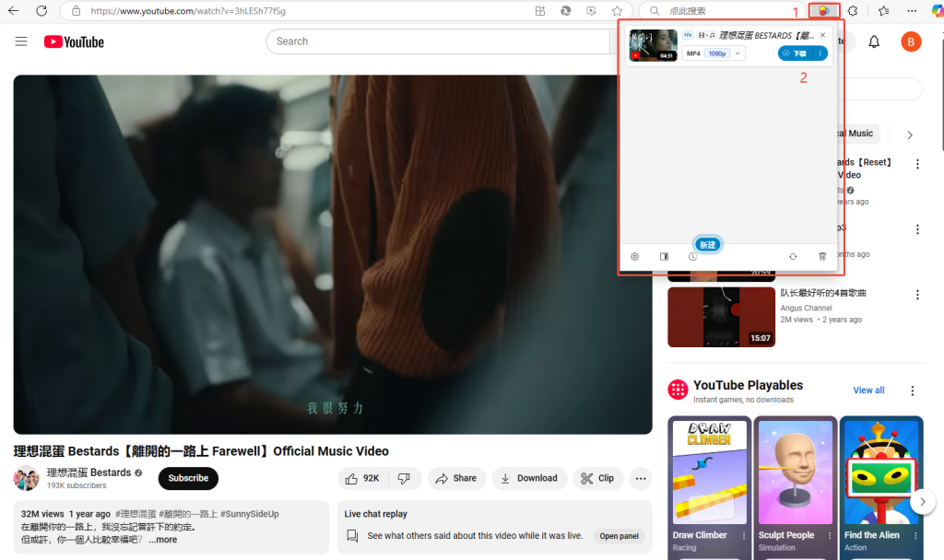Refresh the detected media list in popup
944x560 pixels.
point(793,256)
